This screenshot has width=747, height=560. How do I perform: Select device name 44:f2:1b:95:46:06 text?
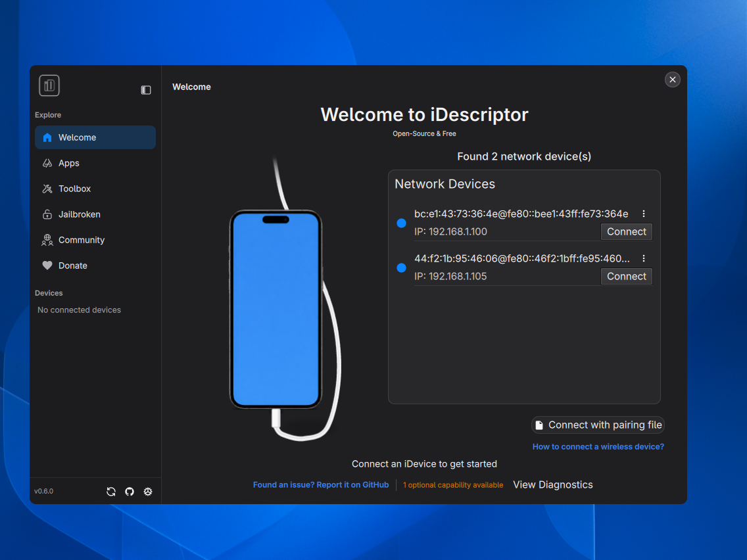(522, 258)
